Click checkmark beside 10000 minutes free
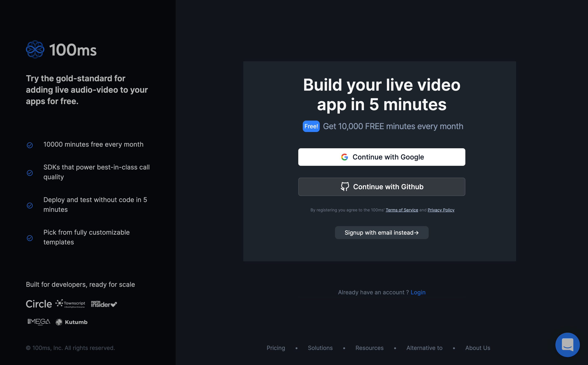Viewport: 588px width, 365px height. coord(30,145)
